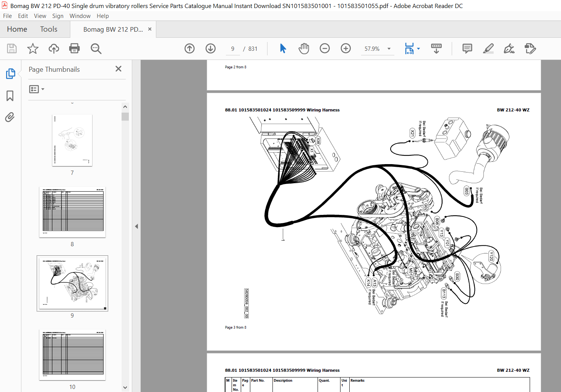Collapse the navigation pane with left arrow
This screenshot has width=561, height=392.
tap(136, 226)
